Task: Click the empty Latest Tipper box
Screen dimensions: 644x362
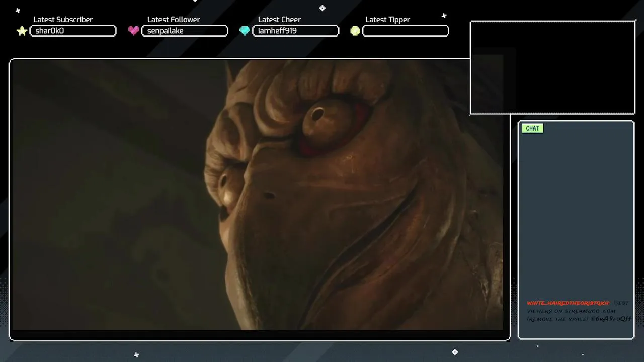Action: coord(406,31)
